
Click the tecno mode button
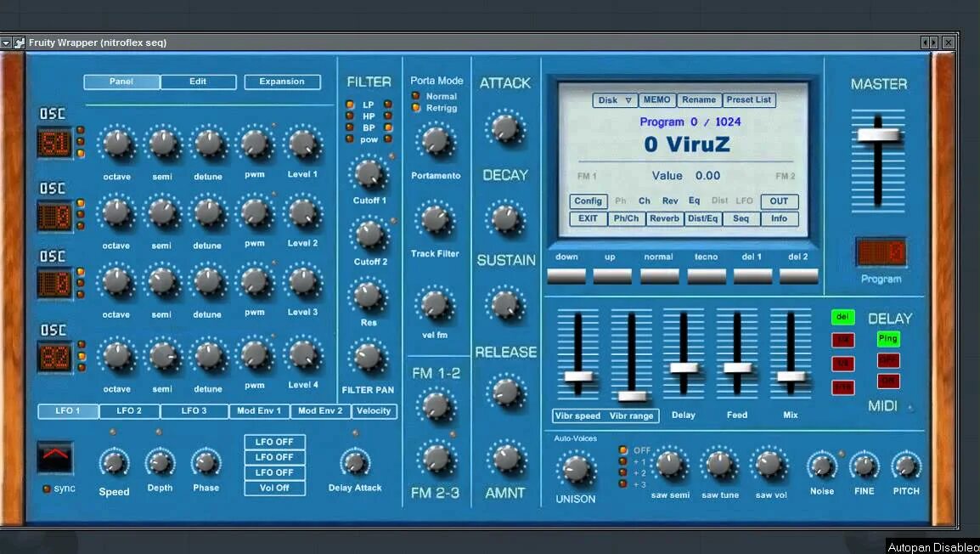tap(707, 276)
